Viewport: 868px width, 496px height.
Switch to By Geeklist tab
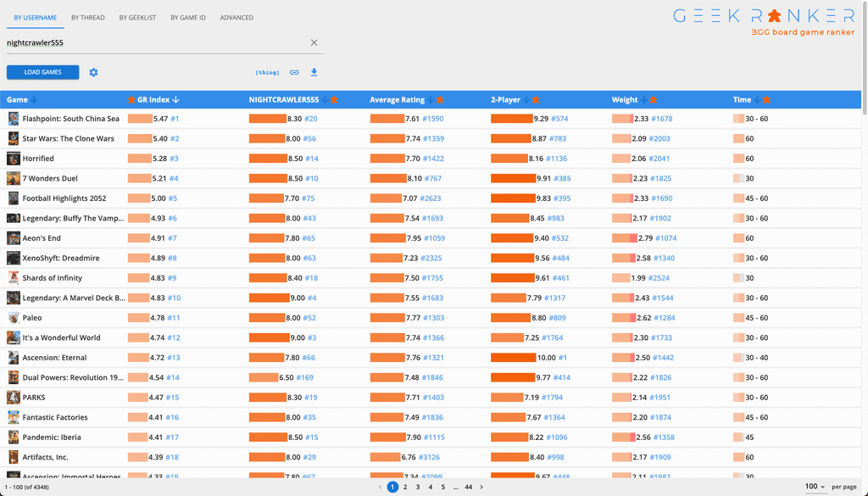coord(137,18)
